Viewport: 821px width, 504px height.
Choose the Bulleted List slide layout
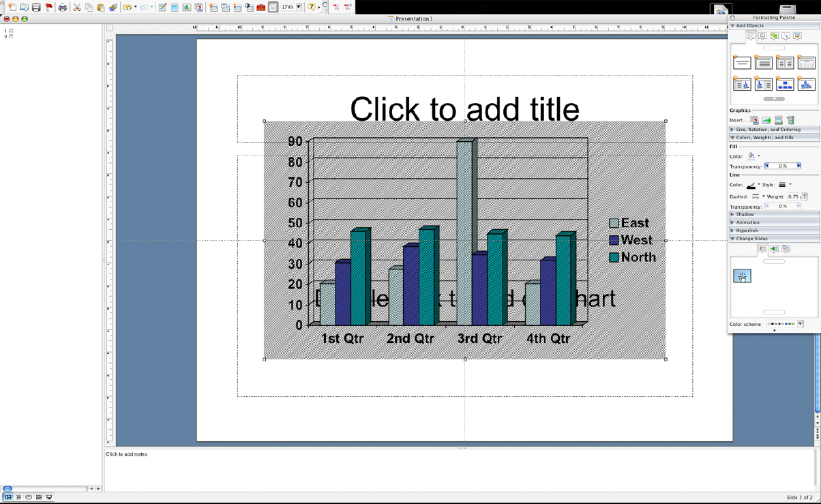pyautogui.click(x=764, y=63)
